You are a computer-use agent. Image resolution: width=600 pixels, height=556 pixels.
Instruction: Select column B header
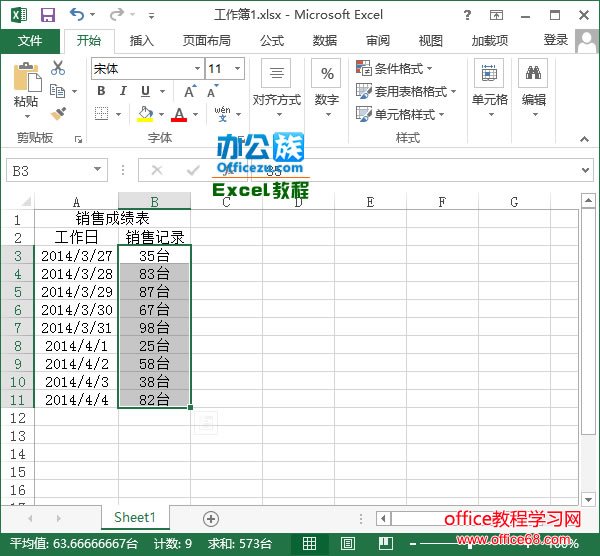154,201
